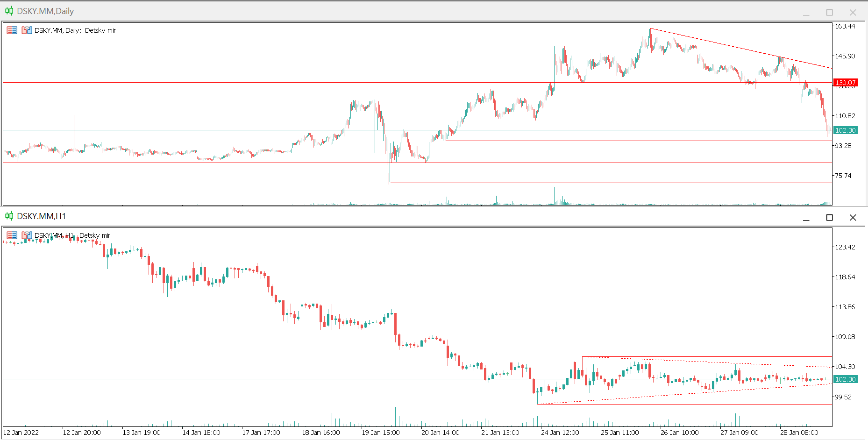Click the '25 Jan 11:00' time axis label
This screenshot has width=868, height=440.
[x=620, y=433]
